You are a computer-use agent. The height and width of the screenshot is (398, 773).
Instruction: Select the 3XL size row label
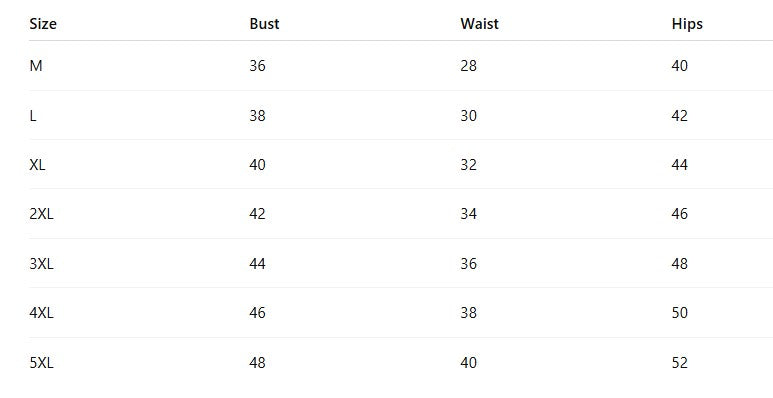tap(41, 264)
